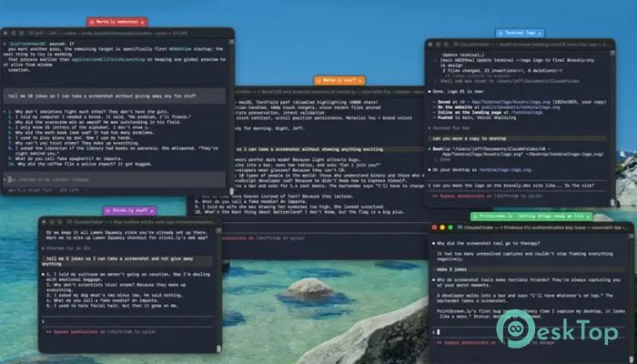Minimize the Firebase CLI authentication terminal window

(442, 227)
